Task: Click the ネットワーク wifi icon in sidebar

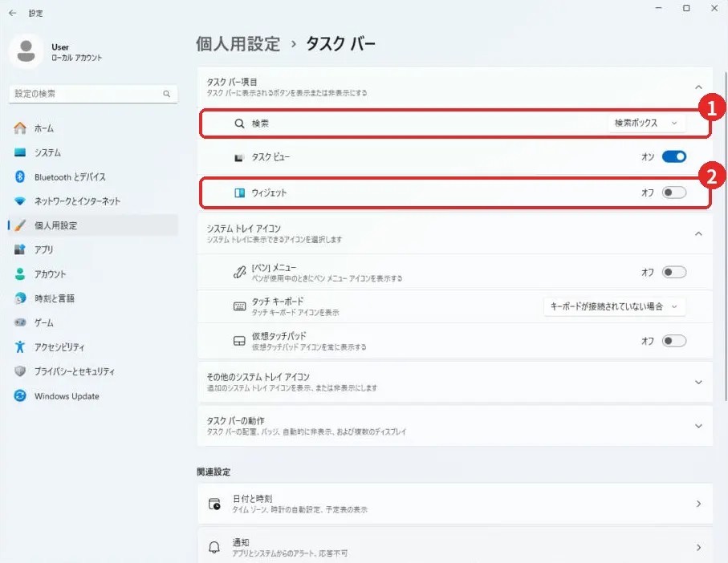Action: [20, 200]
